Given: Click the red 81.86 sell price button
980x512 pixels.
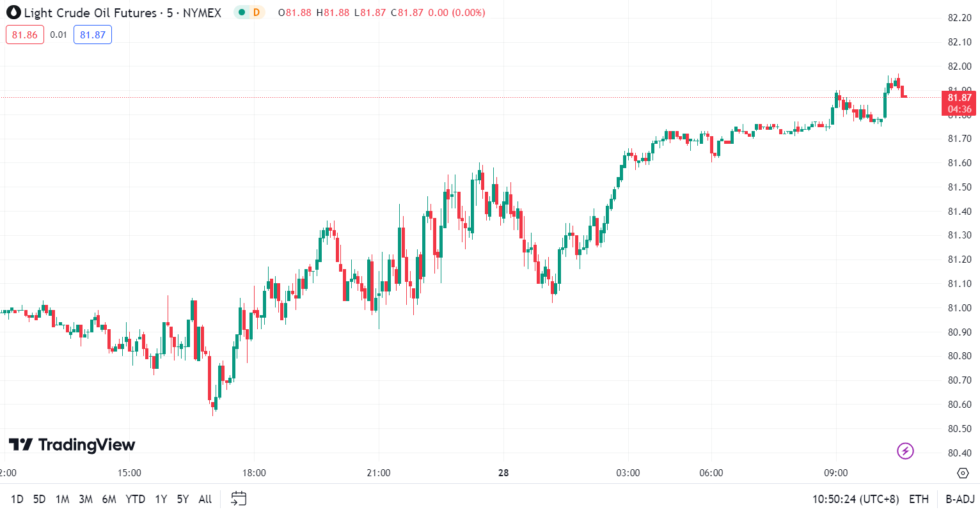Looking at the screenshot, I should (25, 35).
